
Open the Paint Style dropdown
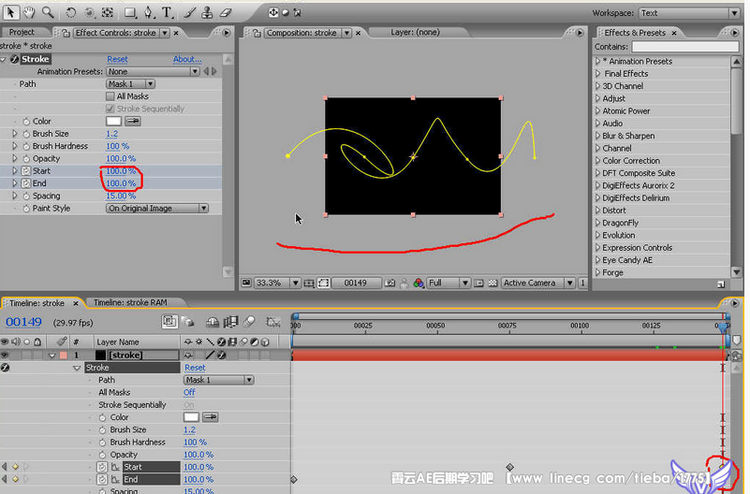pyautogui.click(x=157, y=208)
